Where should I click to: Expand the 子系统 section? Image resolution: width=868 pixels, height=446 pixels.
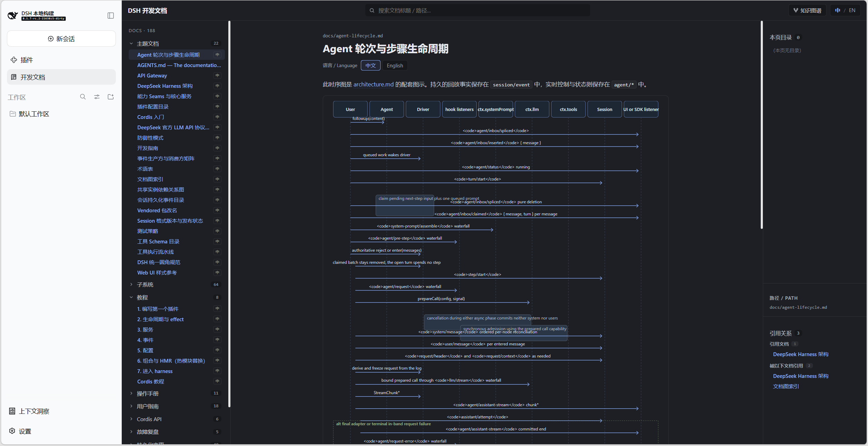177,285
